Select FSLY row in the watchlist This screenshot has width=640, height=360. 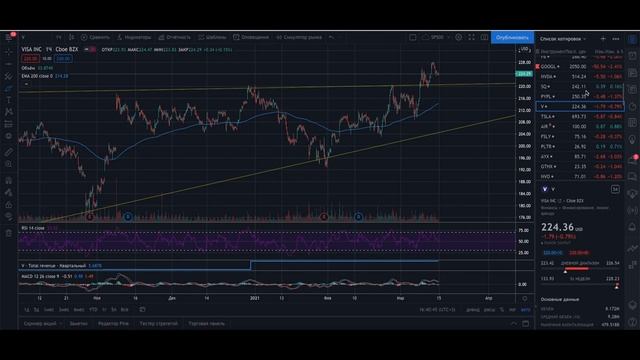pyautogui.click(x=580, y=137)
